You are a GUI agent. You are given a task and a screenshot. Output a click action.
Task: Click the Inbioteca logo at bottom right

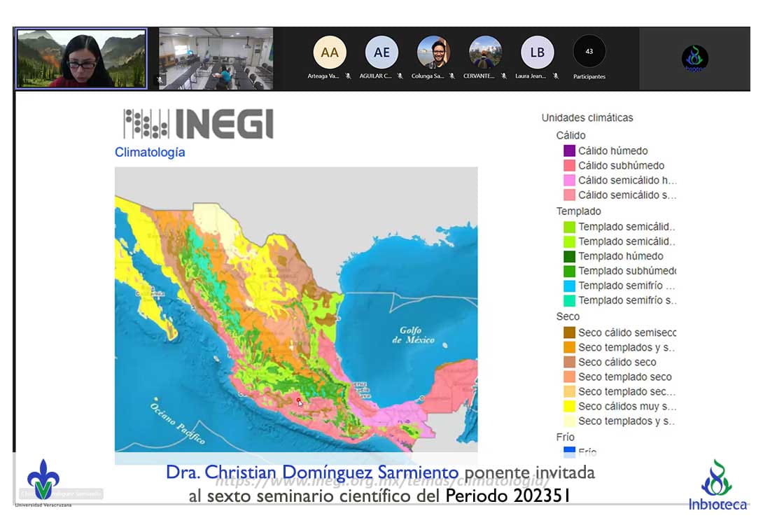[717, 484]
